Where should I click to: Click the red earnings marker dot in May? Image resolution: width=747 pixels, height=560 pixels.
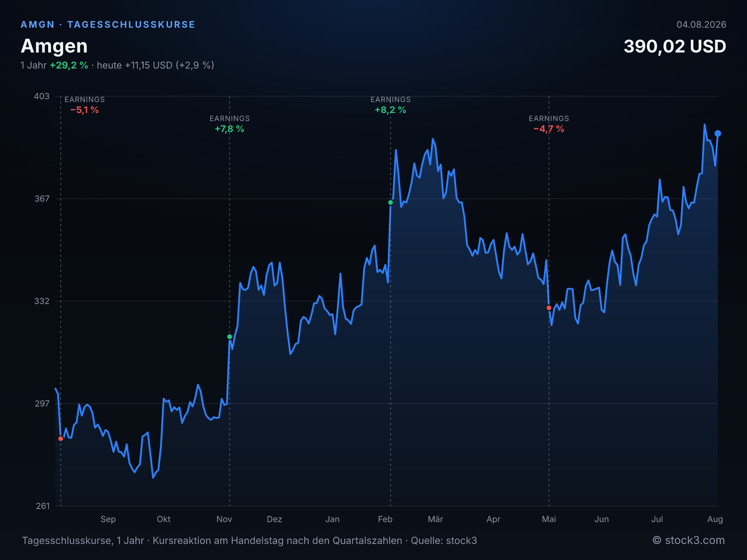(549, 308)
